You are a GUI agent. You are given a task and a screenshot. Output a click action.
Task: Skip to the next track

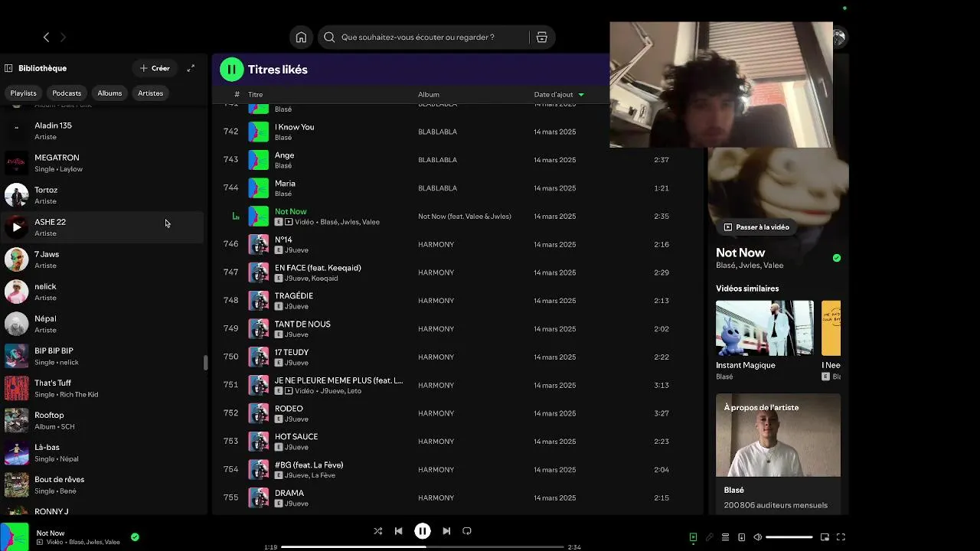(x=446, y=530)
